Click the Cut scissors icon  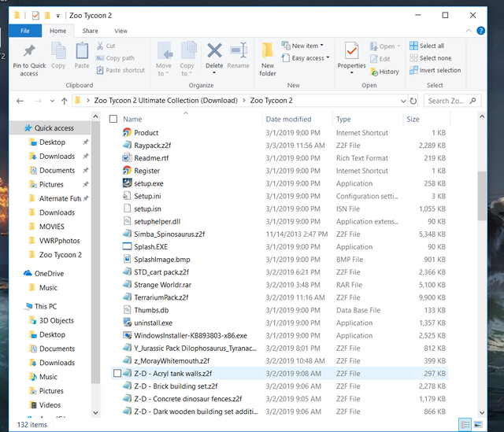click(100, 46)
